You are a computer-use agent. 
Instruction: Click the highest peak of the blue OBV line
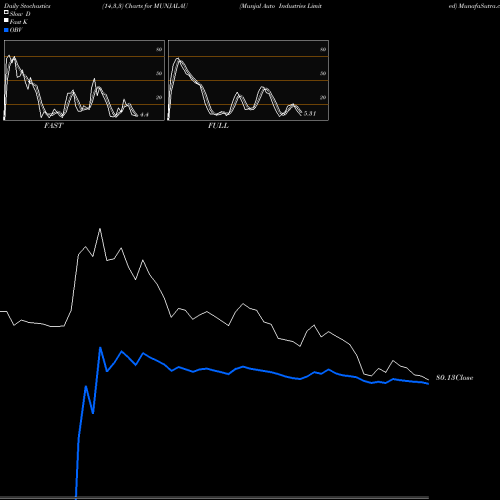100,348
